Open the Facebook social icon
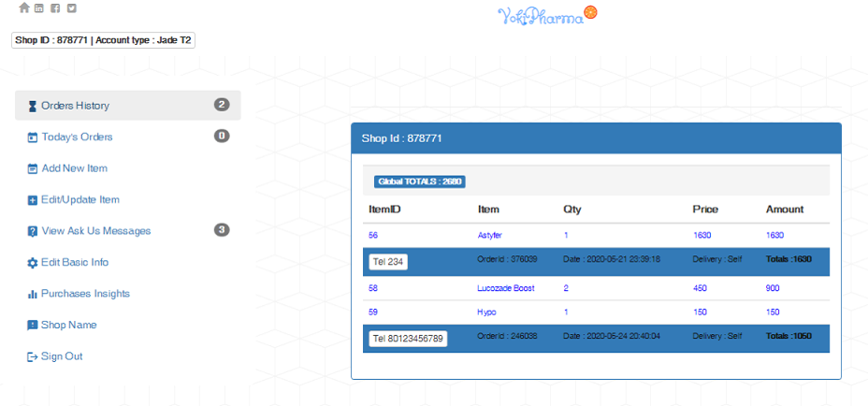This screenshot has height=406, width=868. (55, 8)
